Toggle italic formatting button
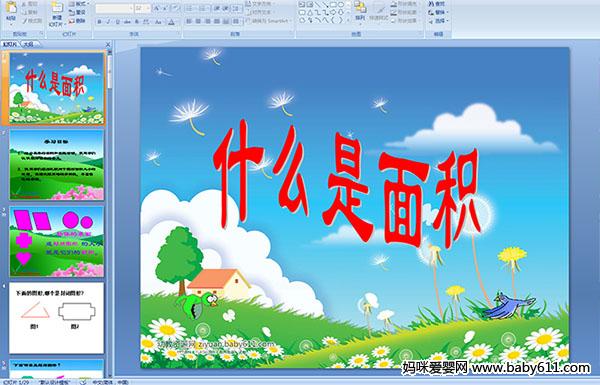The image size is (600, 385). point(108,22)
